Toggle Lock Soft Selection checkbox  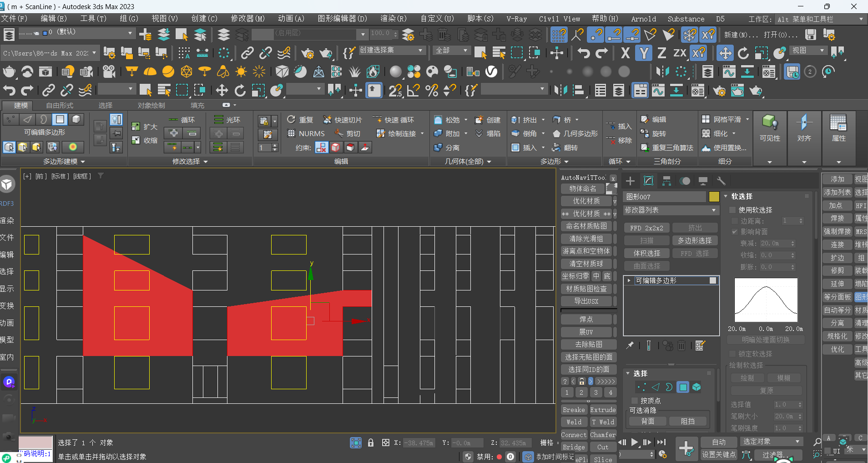click(732, 354)
